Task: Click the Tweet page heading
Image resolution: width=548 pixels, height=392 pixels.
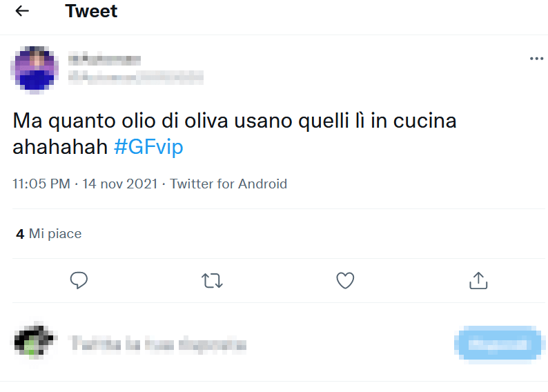Action: 91,12
